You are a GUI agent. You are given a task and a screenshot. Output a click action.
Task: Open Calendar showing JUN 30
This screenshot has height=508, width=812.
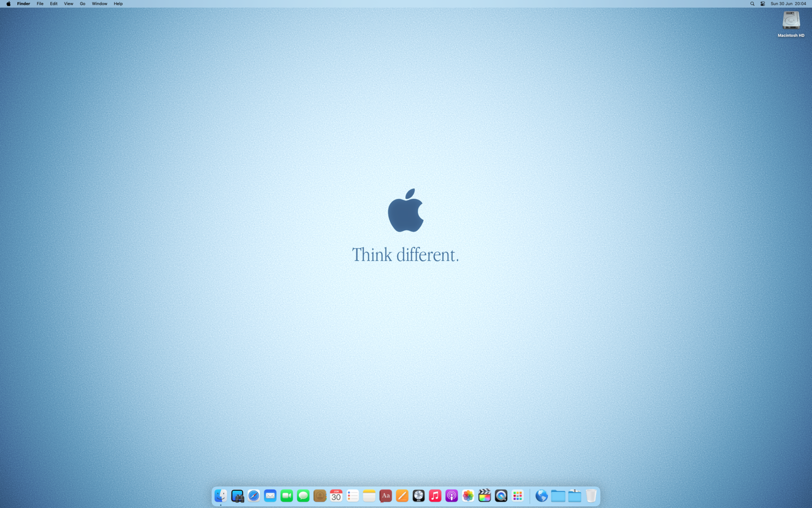tap(336, 496)
